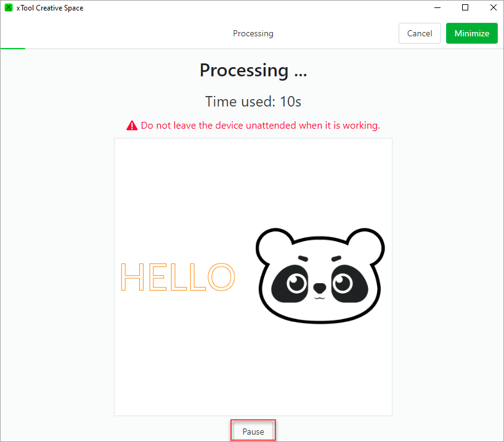Click the "Time used: 10s" text
Viewport: 504px width, 442px height.
pos(253,102)
